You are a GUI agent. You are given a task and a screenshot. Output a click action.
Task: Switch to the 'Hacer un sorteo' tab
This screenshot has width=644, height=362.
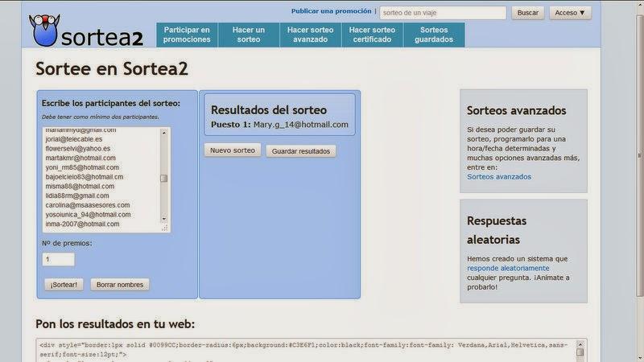[249, 35]
